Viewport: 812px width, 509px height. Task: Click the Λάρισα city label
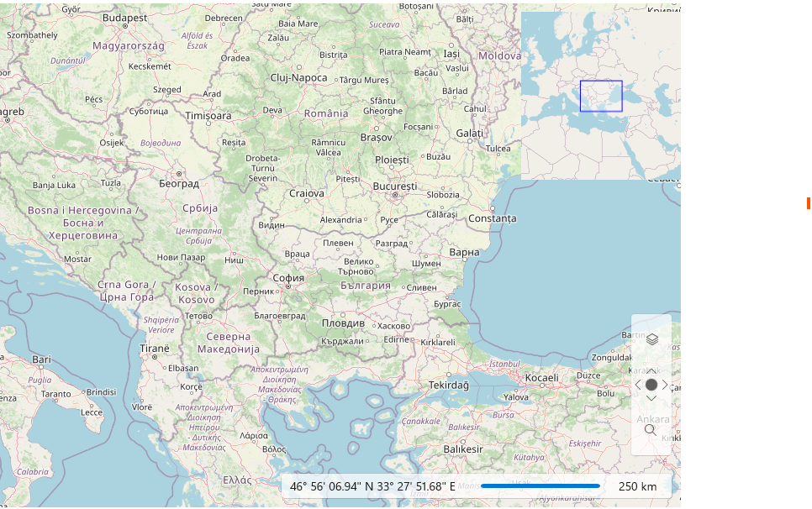click(x=254, y=436)
